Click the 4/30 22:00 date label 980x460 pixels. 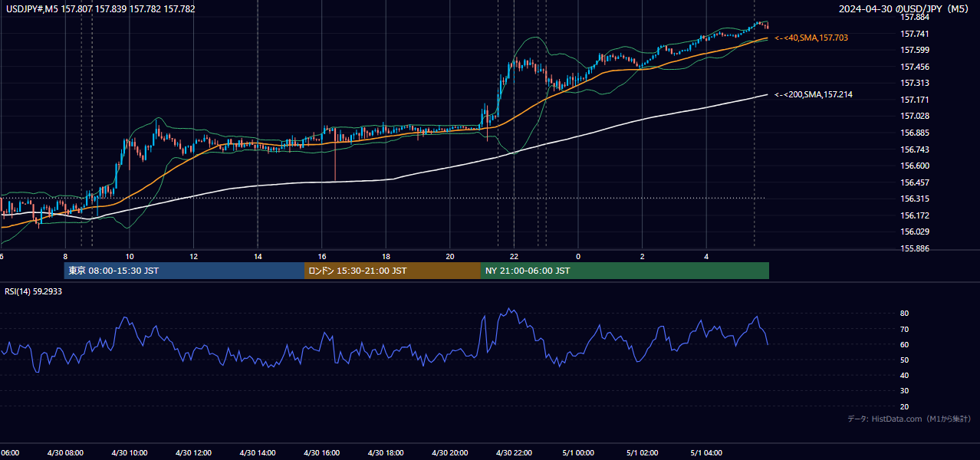pos(514,453)
